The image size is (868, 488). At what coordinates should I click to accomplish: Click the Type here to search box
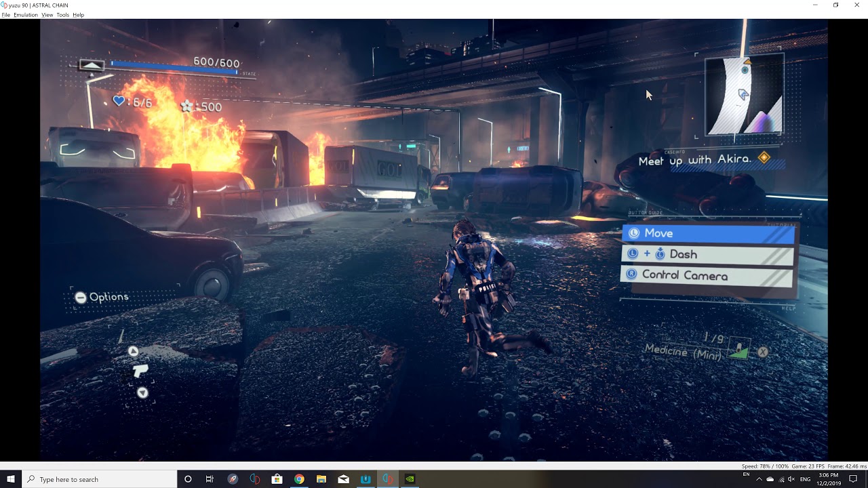tap(99, 479)
